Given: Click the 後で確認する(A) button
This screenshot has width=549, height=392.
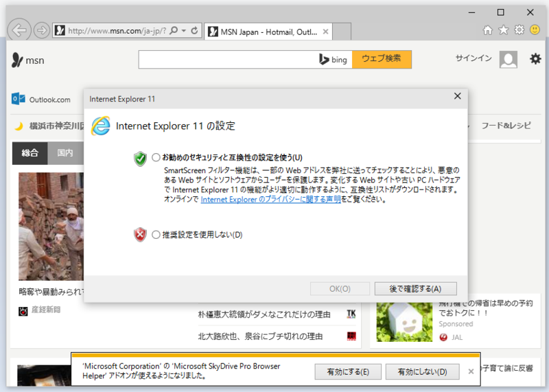Looking at the screenshot, I should tap(416, 288).
